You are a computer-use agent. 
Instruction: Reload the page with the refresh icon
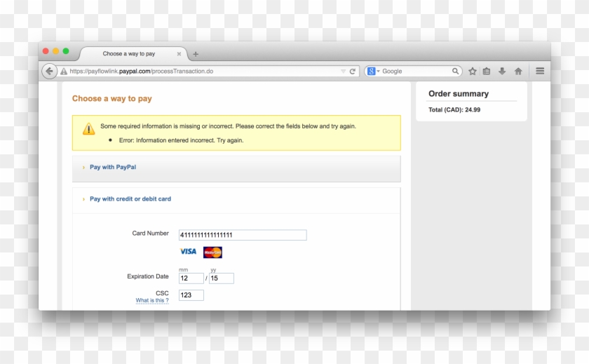click(x=352, y=72)
